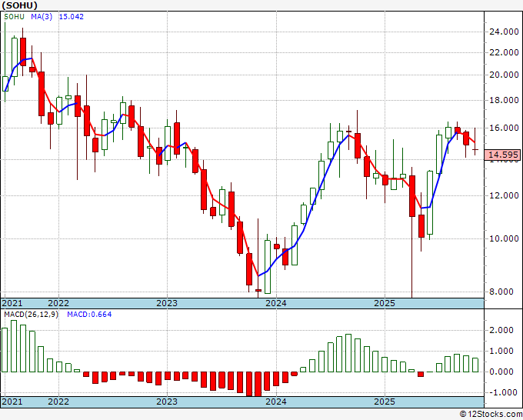Click 2022 on the MACD panel time axis
This screenshot has width=523, height=420.
click(x=58, y=402)
